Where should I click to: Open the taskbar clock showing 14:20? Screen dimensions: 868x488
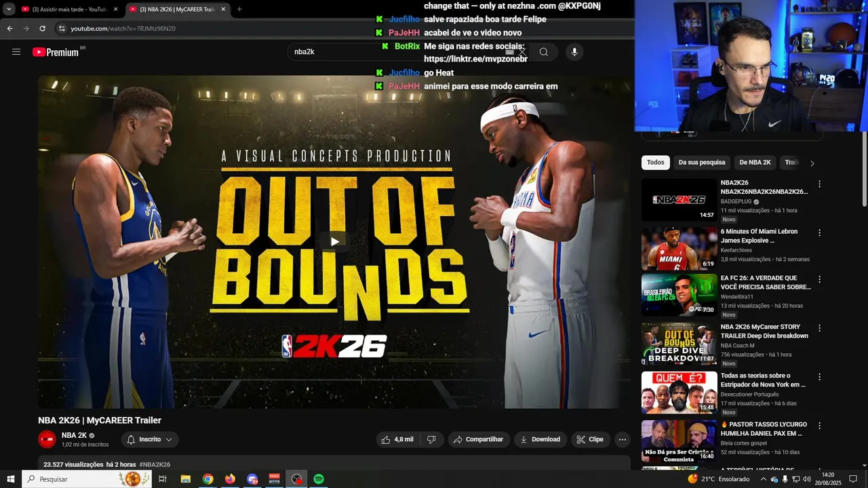(827, 479)
